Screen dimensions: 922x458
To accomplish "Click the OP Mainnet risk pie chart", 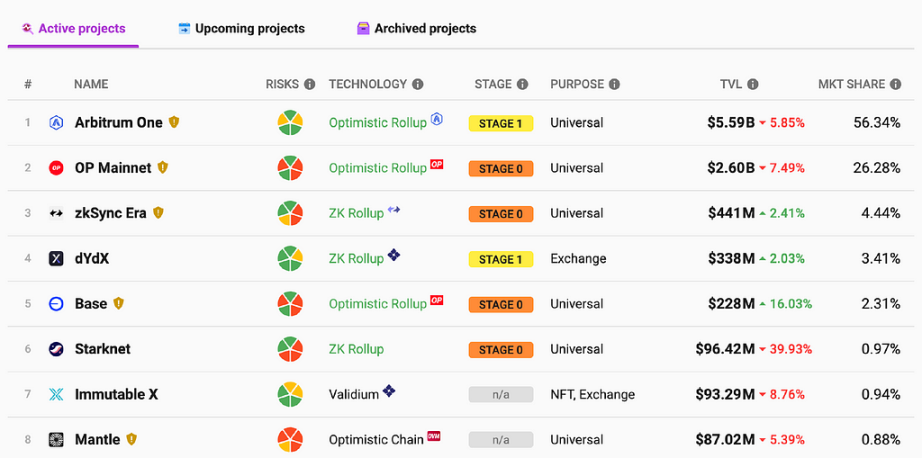I will coord(290,168).
